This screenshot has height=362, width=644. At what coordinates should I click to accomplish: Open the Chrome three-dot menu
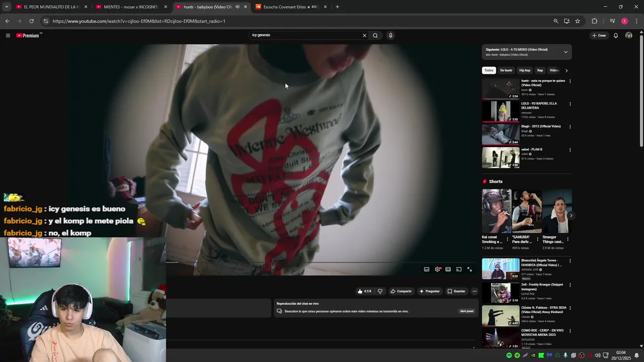tap(636, 21)
